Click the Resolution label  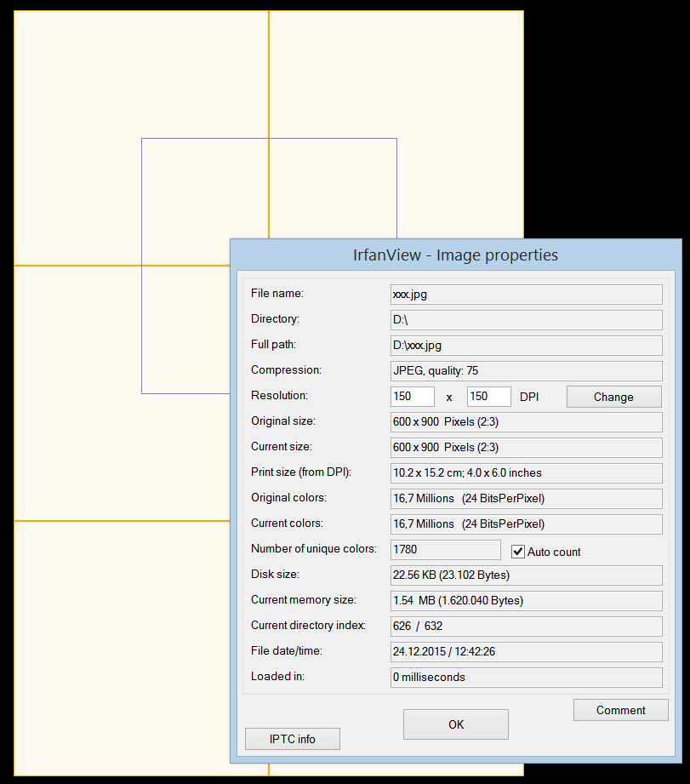point(279,396)
